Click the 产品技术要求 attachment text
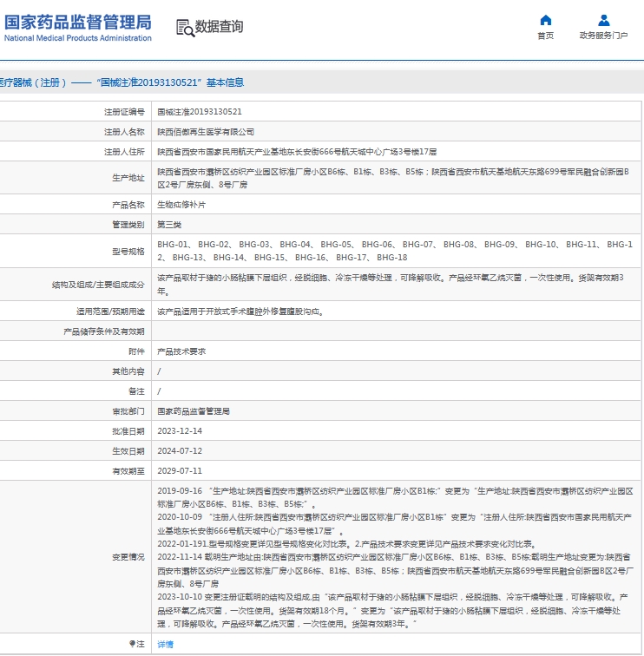The image size is (644, 656). [x=181, y=351]
